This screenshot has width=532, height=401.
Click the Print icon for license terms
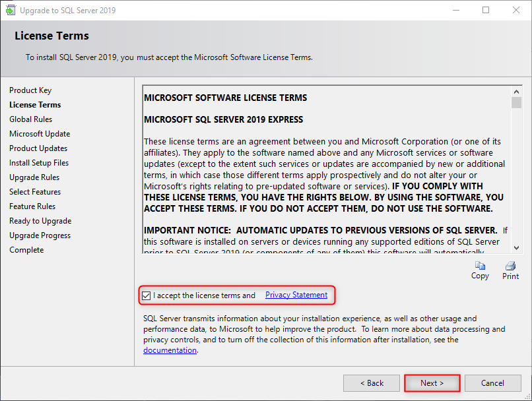[510, 266]
